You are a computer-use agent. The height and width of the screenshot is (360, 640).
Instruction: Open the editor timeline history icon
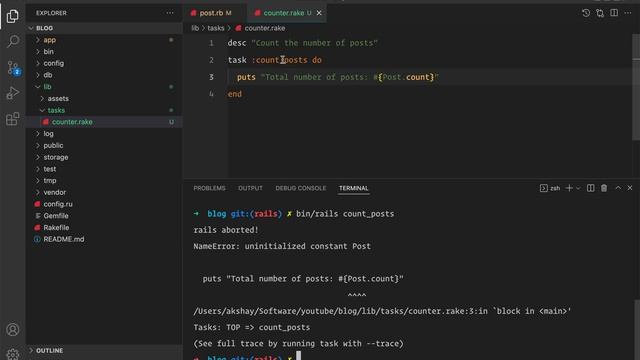pos(586,13)
